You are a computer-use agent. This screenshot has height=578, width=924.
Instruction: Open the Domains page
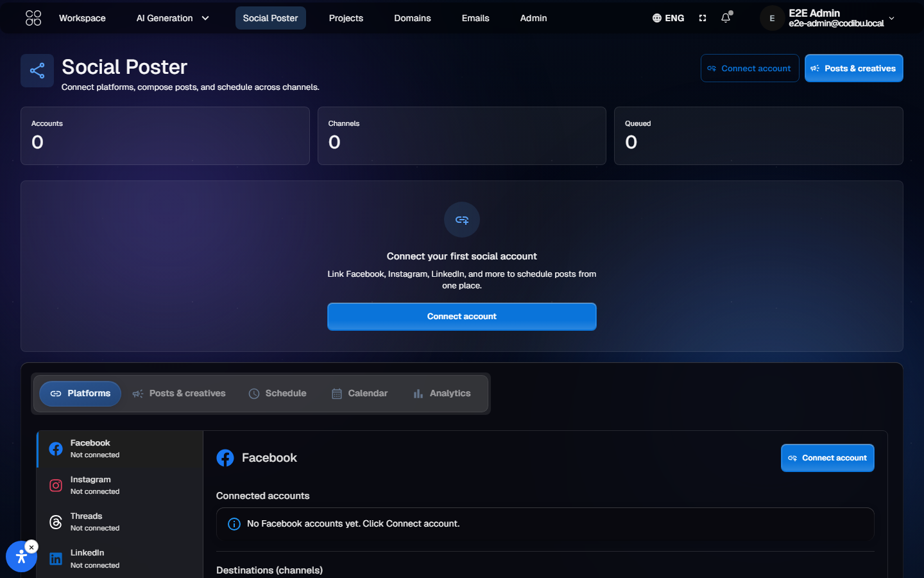[413, 18]
